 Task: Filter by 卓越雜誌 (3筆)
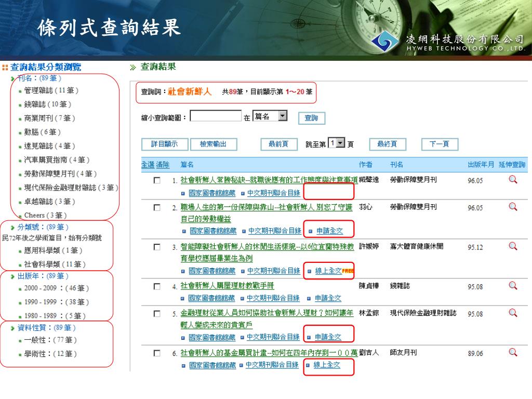click(49, 202)
